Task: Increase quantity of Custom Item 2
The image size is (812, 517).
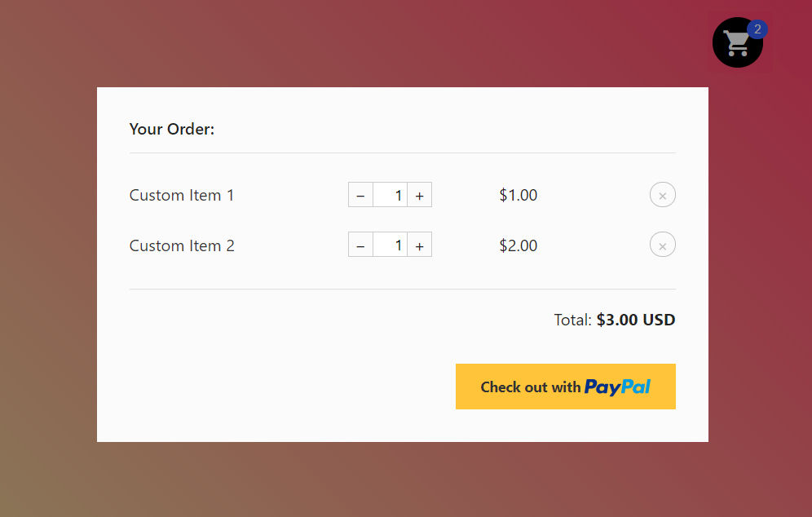Action: [419, 245]
